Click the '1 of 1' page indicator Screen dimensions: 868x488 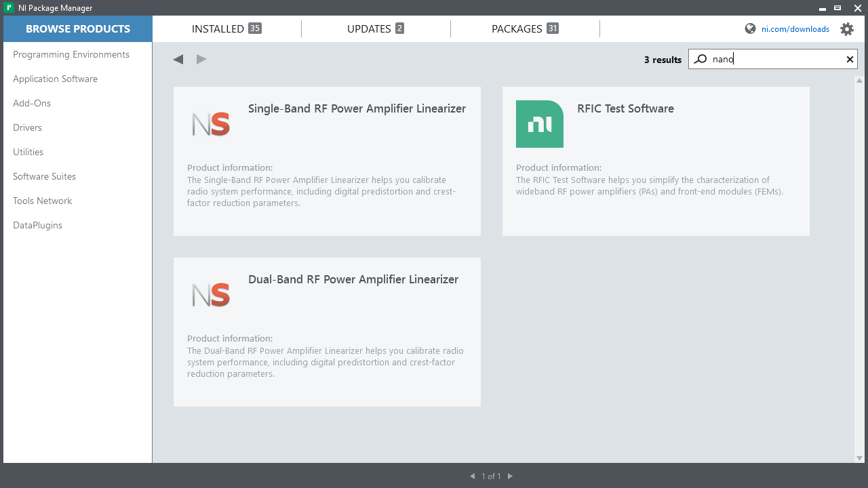point(492,476)
